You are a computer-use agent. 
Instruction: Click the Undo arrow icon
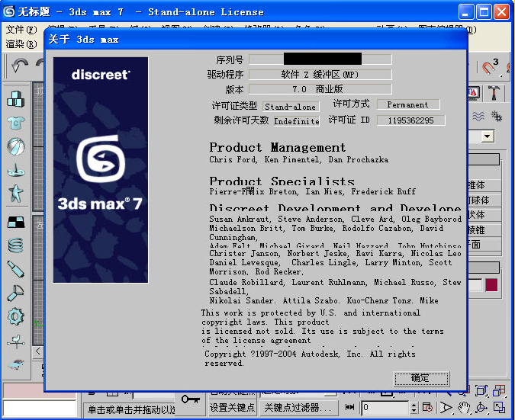coord(19,66)
